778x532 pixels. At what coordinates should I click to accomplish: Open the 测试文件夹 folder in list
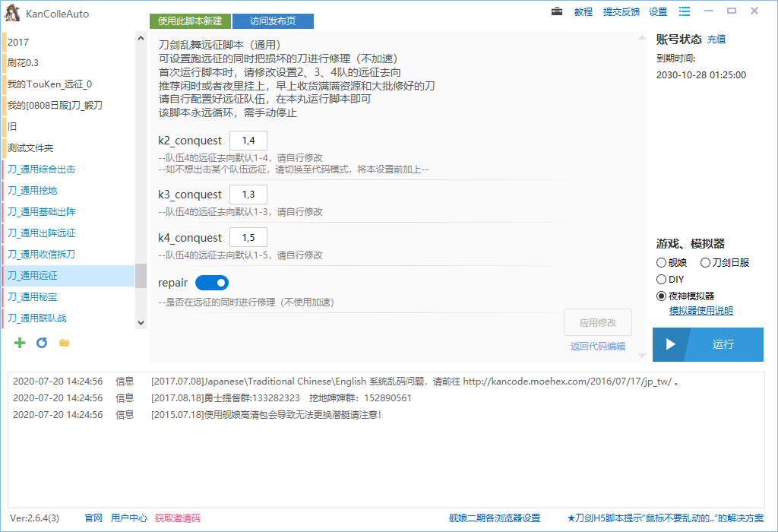(30, 147)
